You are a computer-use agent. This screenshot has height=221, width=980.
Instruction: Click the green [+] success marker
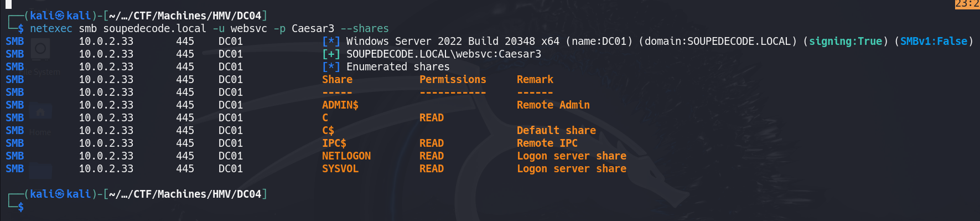click(x=331, y=54)
